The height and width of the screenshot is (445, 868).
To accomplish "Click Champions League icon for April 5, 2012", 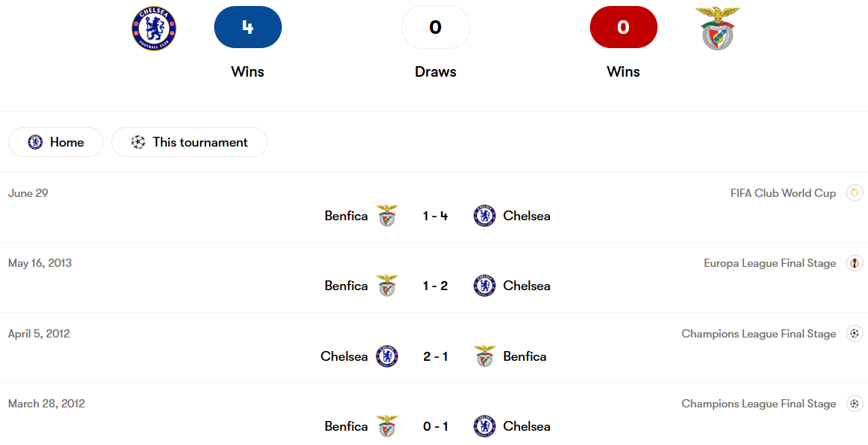I will [854, 334].
